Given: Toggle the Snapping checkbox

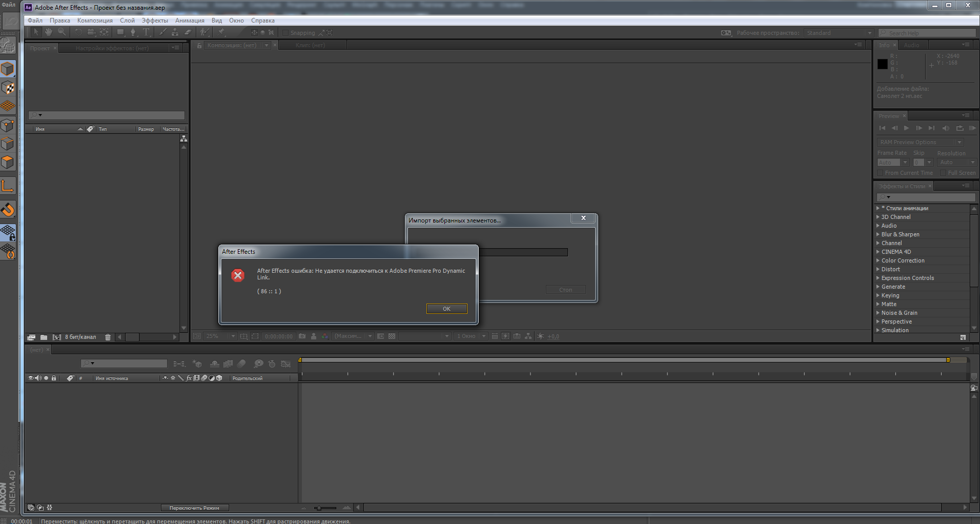Looking at the screenshot, I should tap(286, 33).
